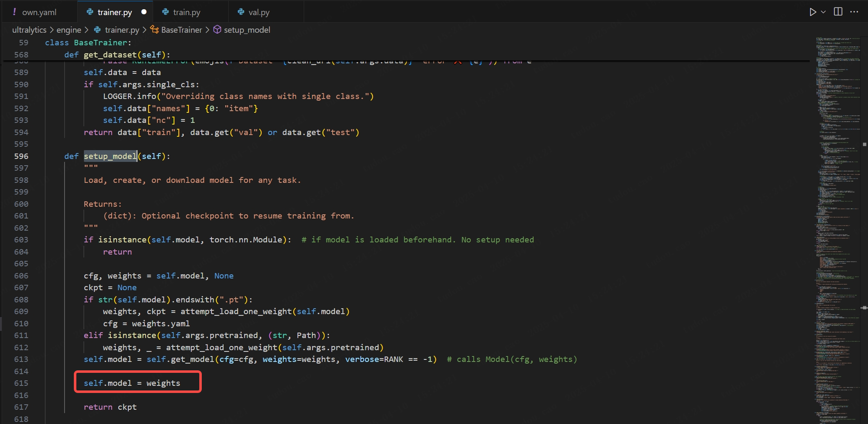Click 'self.model = weights' on line 615
This screenshot has width=868, height=424.
[x=132, y=383]
